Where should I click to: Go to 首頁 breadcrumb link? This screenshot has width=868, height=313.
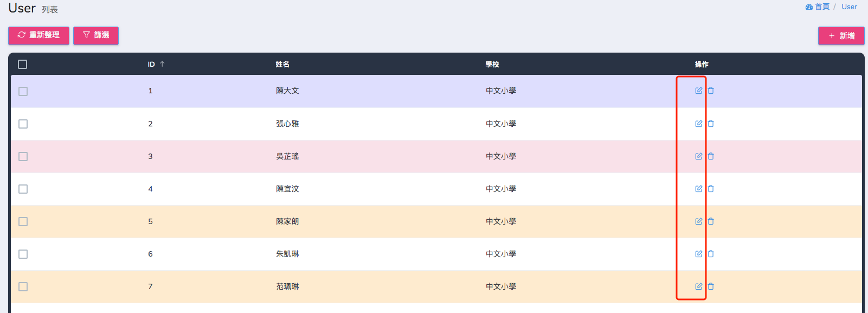coord(818,7)
